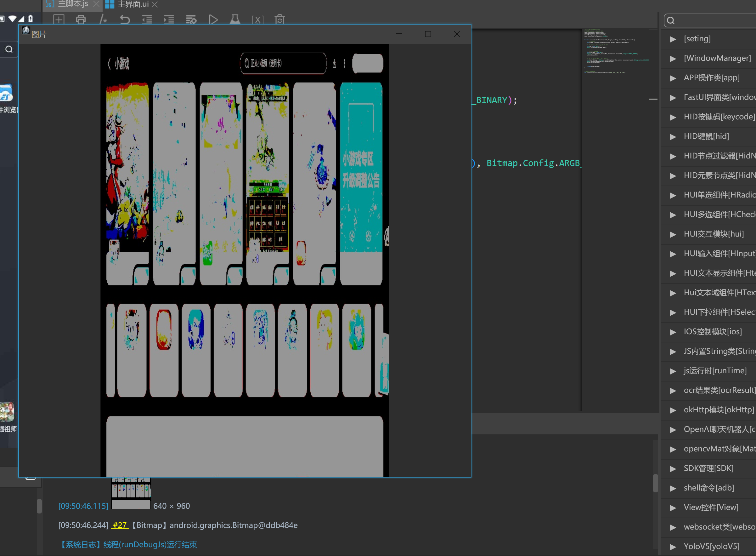This screenshot has height=556, width=756.
Task: Expand the HUI单选组件[HRadio node arrow
Action: pyautogui.click(x=673, y=195)
